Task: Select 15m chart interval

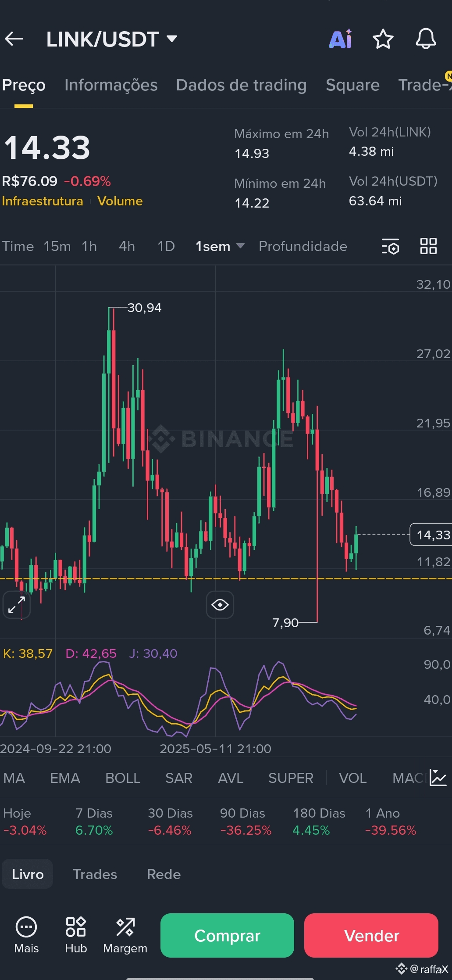Action: (x=57, y=246)
